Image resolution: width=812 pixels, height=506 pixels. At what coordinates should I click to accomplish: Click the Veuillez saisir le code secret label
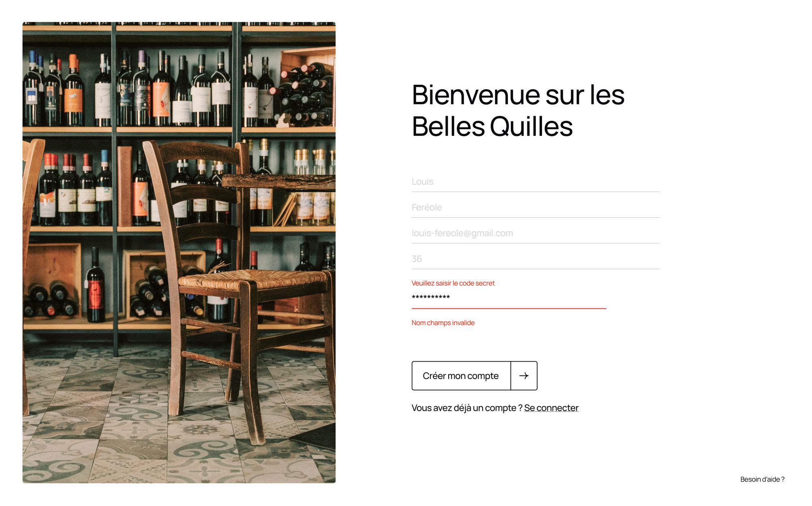point(453,283)
